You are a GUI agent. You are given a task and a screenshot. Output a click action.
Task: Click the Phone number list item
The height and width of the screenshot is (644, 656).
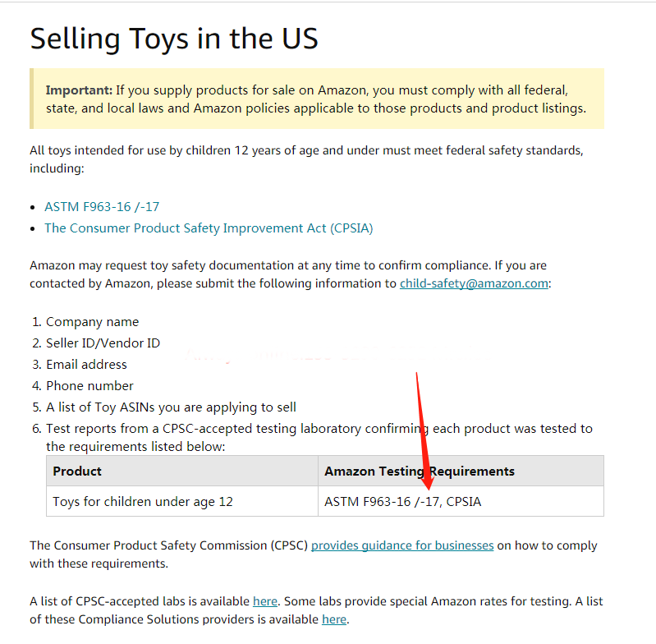[89, 386]
